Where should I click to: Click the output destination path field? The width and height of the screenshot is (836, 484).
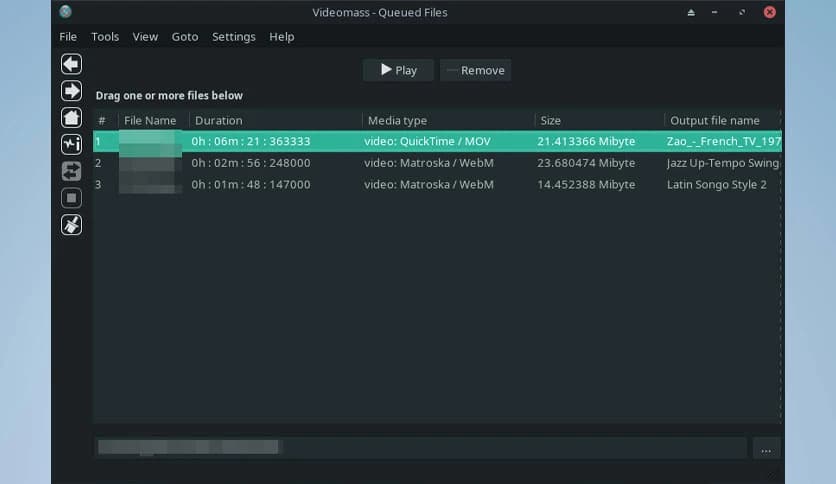pyautogui.click(x=421, y=448)
